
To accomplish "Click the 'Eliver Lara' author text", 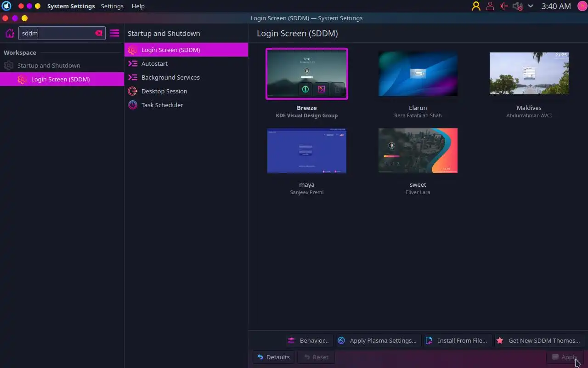I will pyautogui.click(x=418, y=192).
